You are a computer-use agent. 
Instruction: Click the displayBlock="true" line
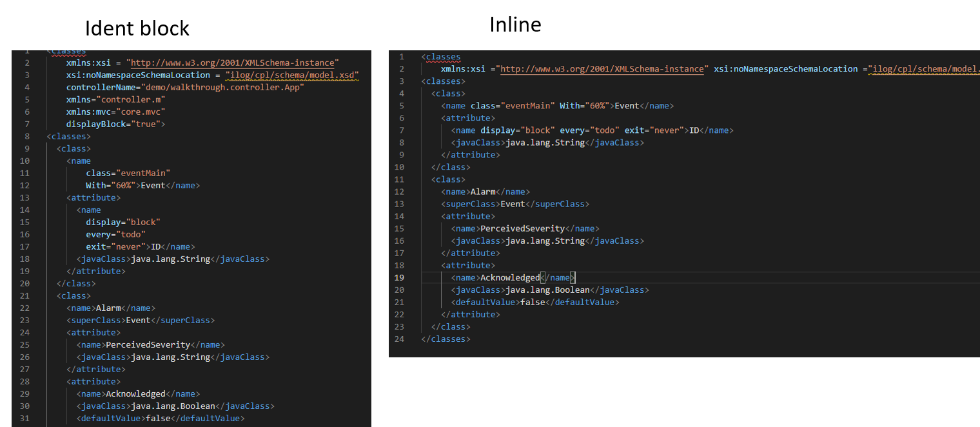pyautogui.click(x=116, y=124)
